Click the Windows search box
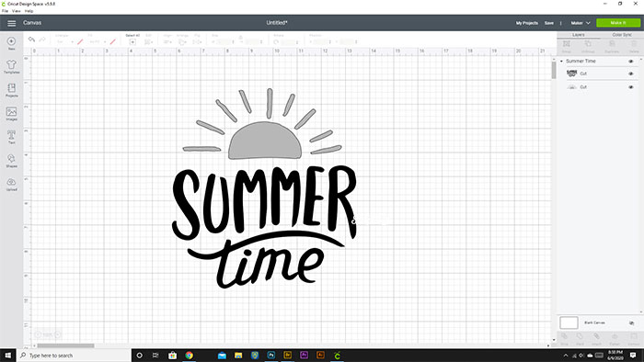Viewport: 644px width, 362px height. 74,356
